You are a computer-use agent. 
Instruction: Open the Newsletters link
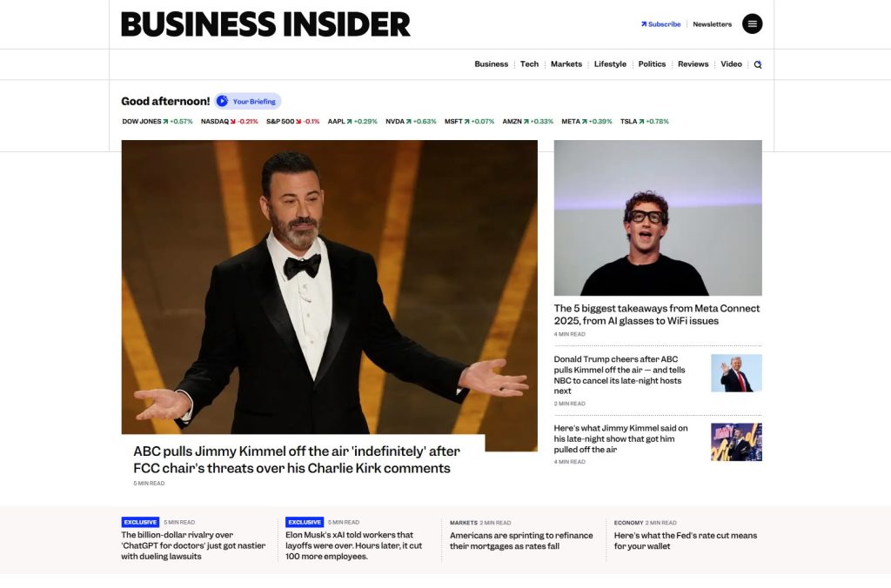point(712,24)
